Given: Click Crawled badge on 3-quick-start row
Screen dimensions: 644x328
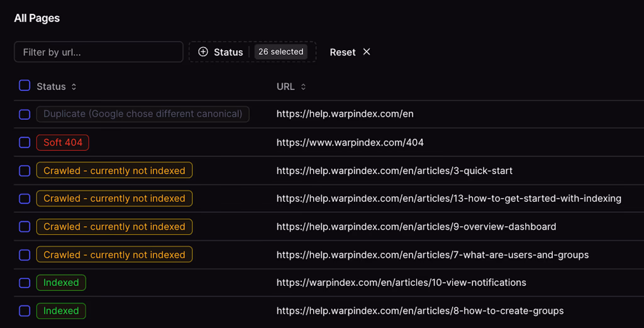Looking at the screenshot, I should coord(114,170).
